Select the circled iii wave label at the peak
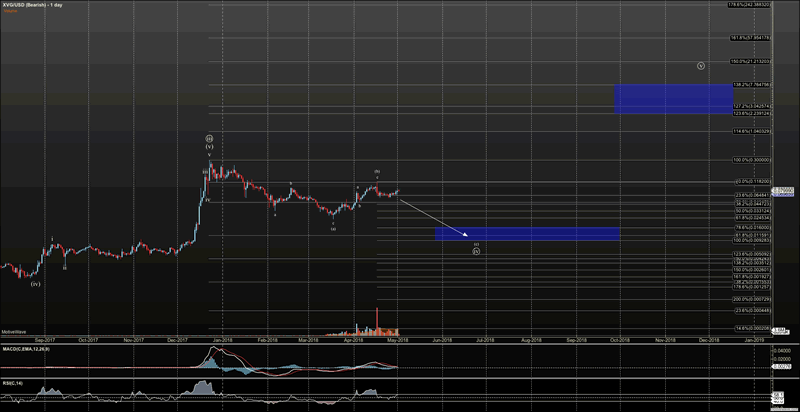The image size is (800, 412). pyautogui.click(x=209, y=138)
